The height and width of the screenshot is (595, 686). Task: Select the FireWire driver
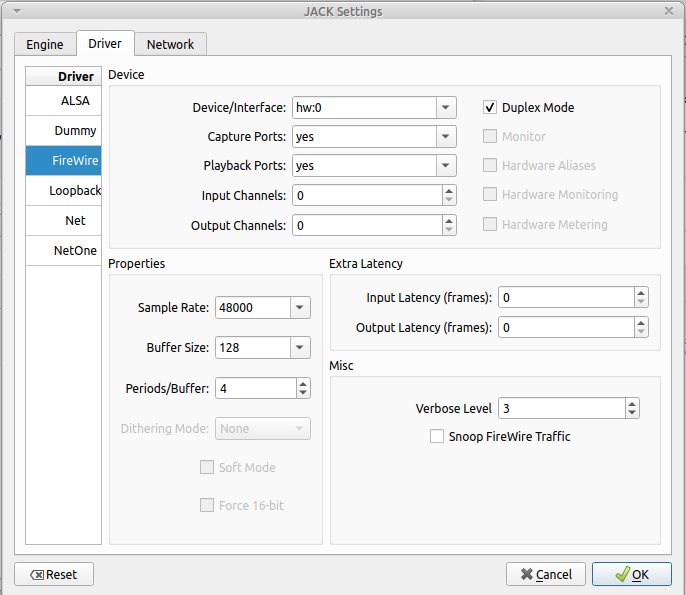tap(64, 161)
